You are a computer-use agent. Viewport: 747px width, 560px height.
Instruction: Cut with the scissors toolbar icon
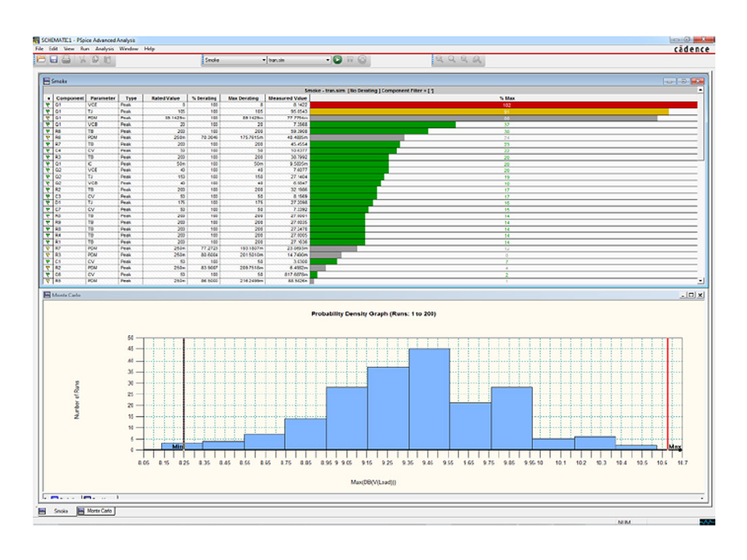click(x=82, y=60)
